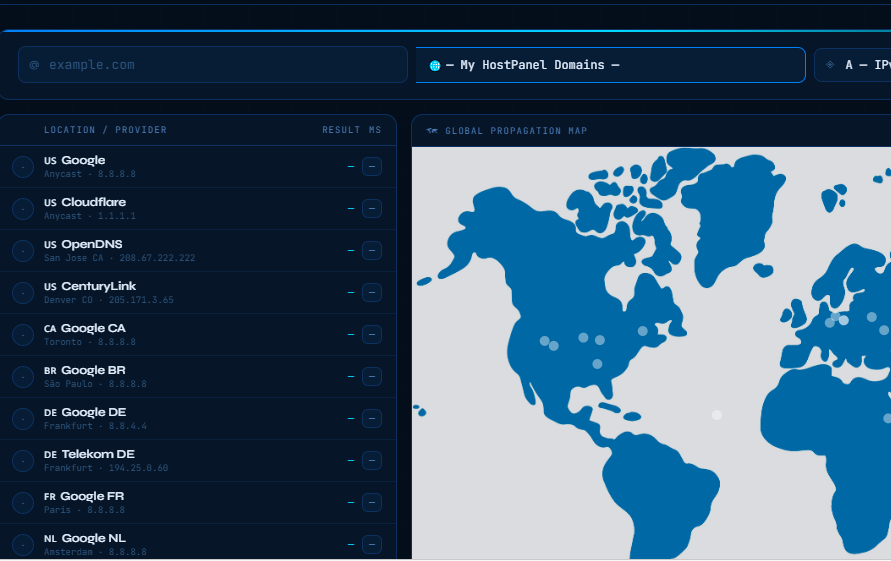Click the South America continent on the map
This screenshot has width=891, height=561.
(659, 494)
